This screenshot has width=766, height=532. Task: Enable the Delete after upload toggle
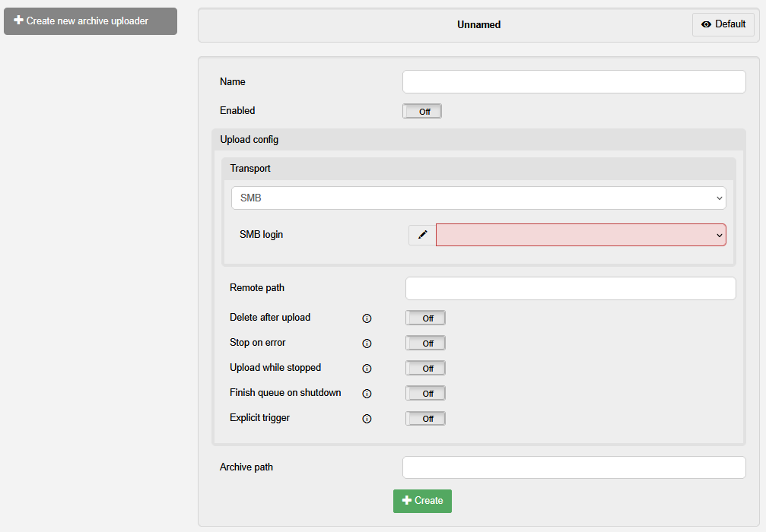[x=425, y=318]
